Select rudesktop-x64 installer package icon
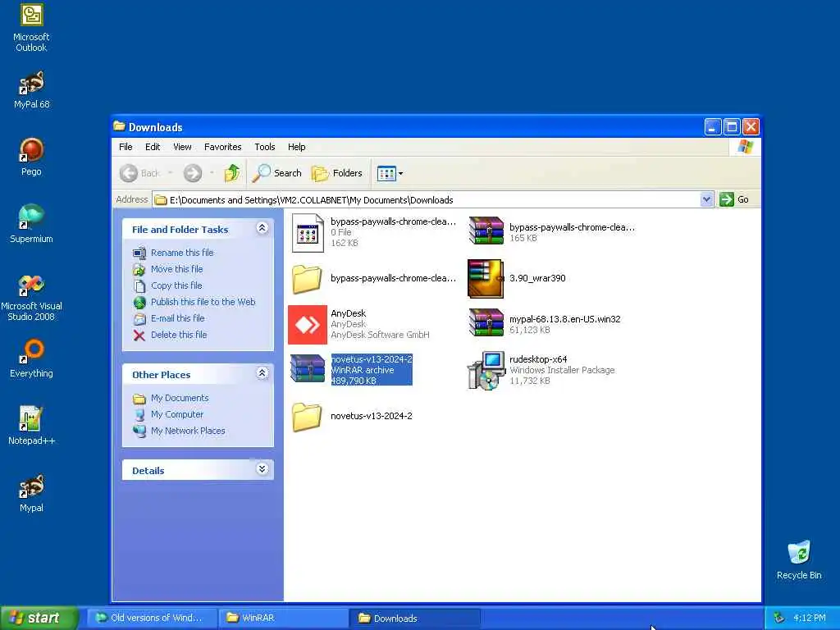The image size is (840, 630). (x=486, y=370)
